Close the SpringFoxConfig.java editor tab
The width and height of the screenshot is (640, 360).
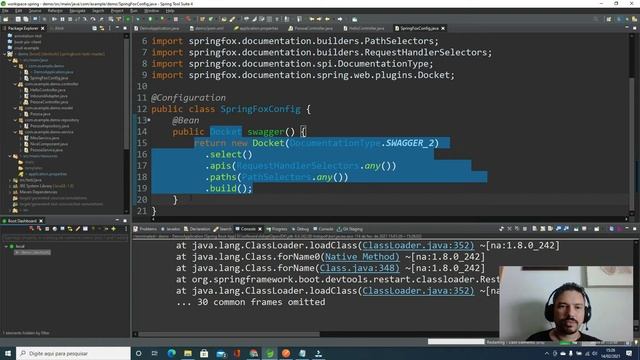[x=443, y=28]
